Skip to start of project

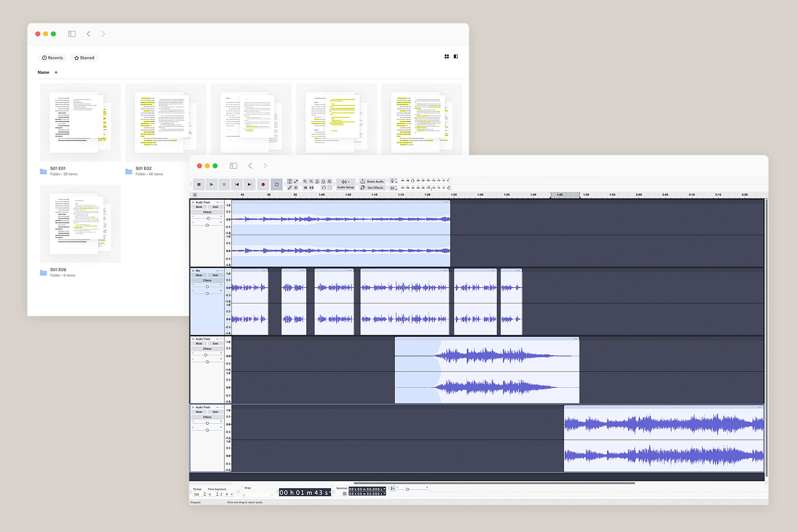click(x=237, y=184)
